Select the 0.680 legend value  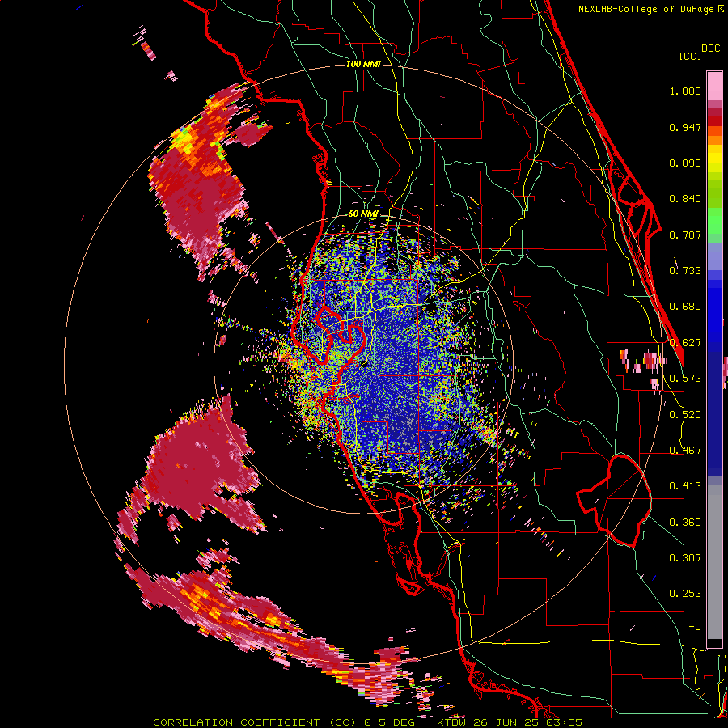(685, 307)
